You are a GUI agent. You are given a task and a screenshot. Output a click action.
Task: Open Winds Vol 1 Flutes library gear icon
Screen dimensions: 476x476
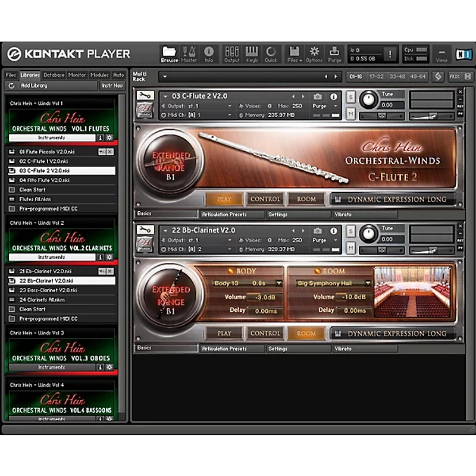click(109, 138)
